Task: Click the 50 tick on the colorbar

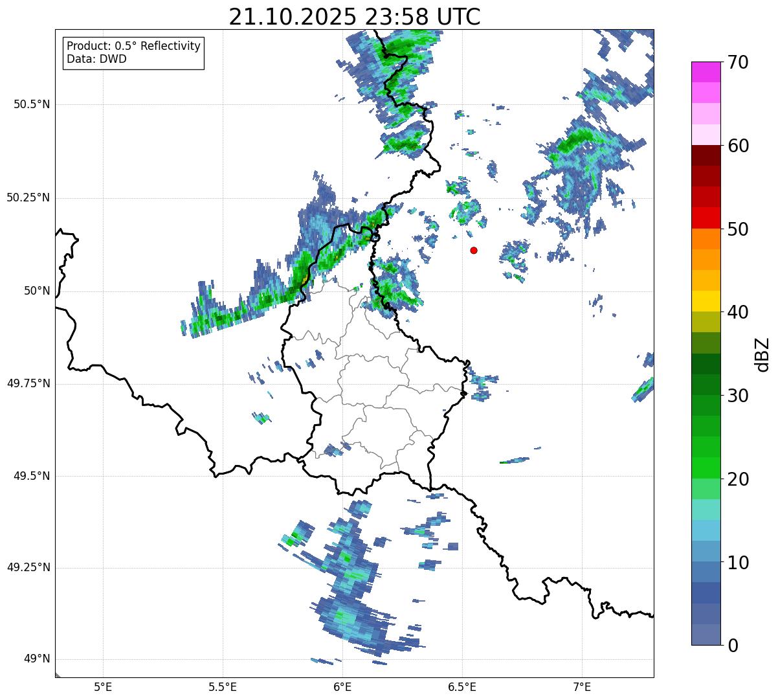Action: click(738, 229)
